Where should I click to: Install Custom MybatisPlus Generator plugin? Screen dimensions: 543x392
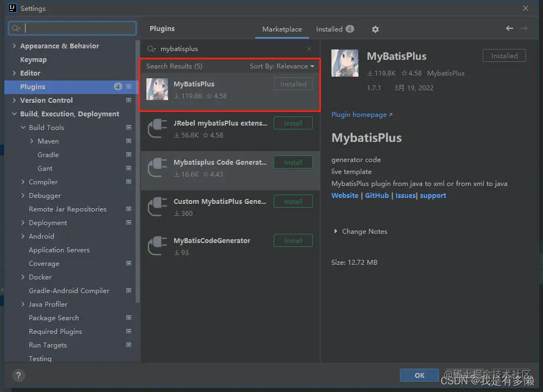(293, 201)
